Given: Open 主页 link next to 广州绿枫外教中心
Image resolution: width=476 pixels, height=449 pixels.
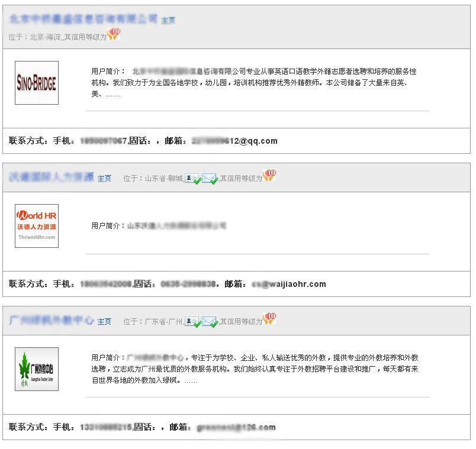Looking at the screenshot, I should tap(104, 322).
